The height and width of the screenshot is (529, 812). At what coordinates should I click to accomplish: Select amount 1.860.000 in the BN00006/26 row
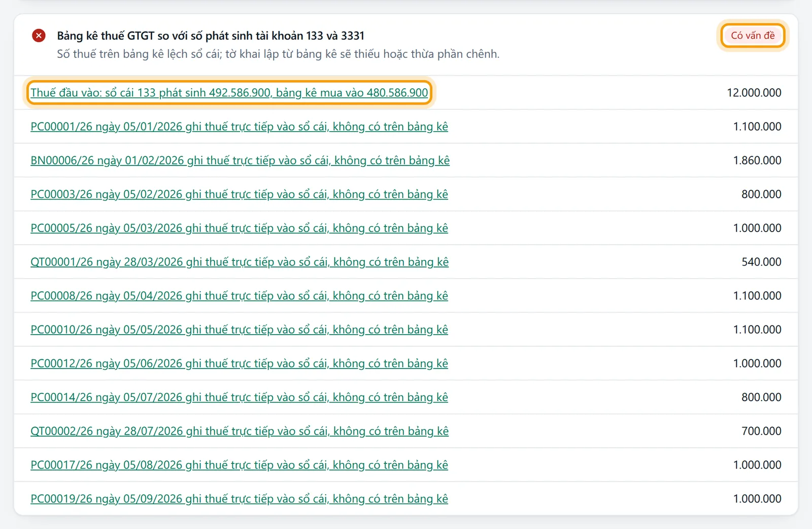click(x=757, y=160)
